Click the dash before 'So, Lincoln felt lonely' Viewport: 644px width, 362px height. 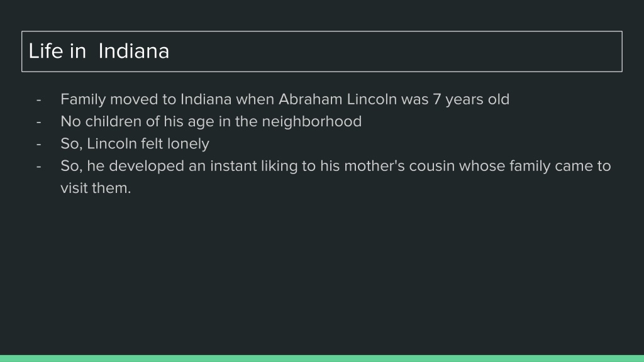(38, 144)
